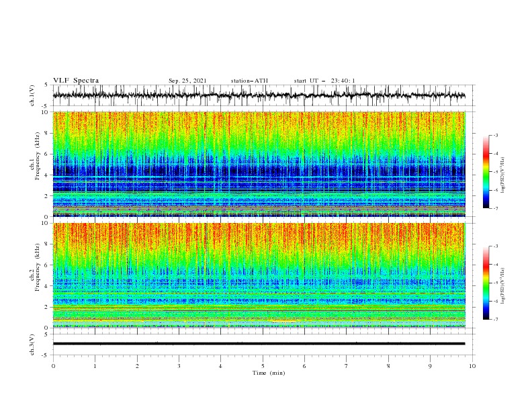532x411 pixels.
Task: Select the ch.2 colorbar "log(PSD)(V²/Hz)" label
Action: 503,286
